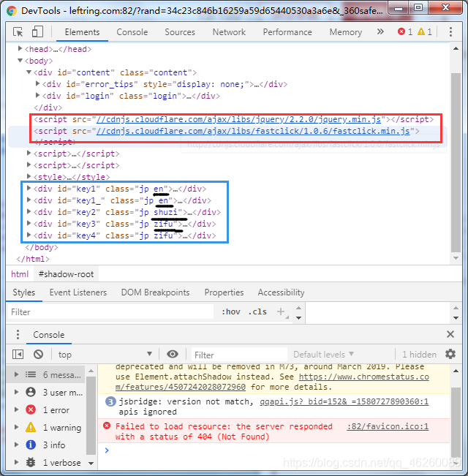This screenshot has width=468, height=476.
Task: Click the Styles Filter input field
Action: 110,312
